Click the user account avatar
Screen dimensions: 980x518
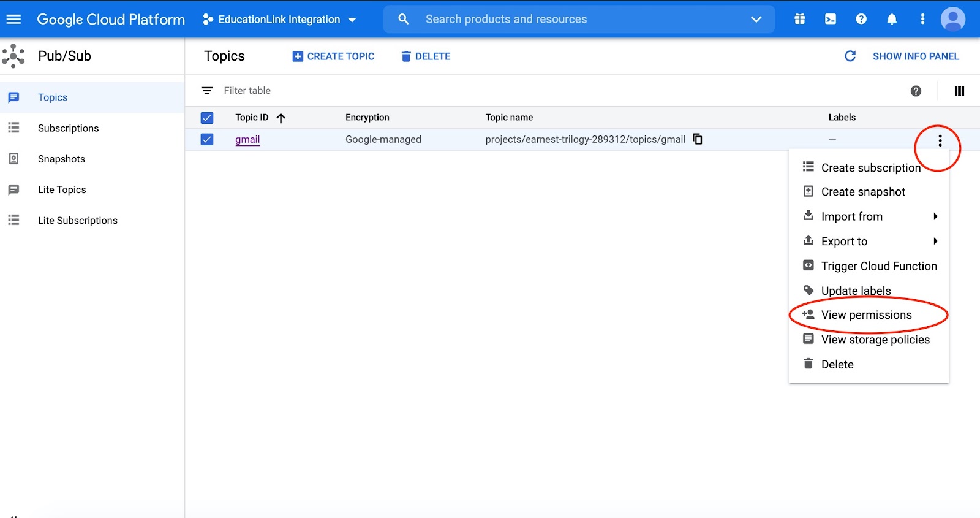(x=953, y=19)
